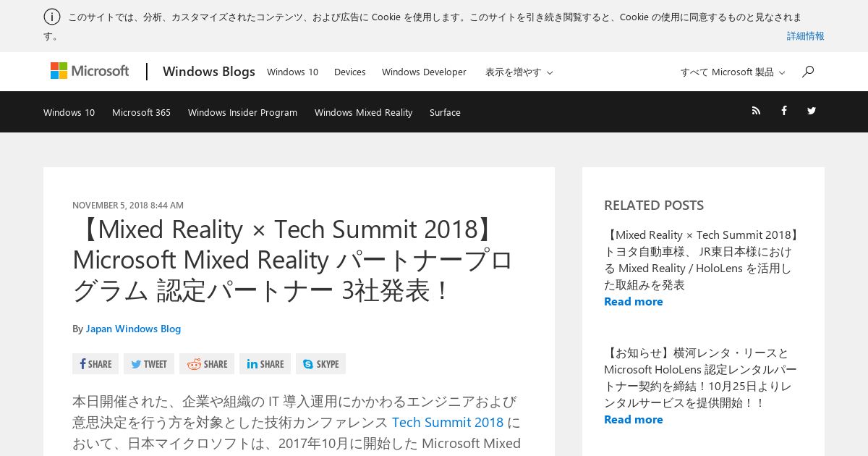Open the RSS feed icon

[x=756, y=111]
